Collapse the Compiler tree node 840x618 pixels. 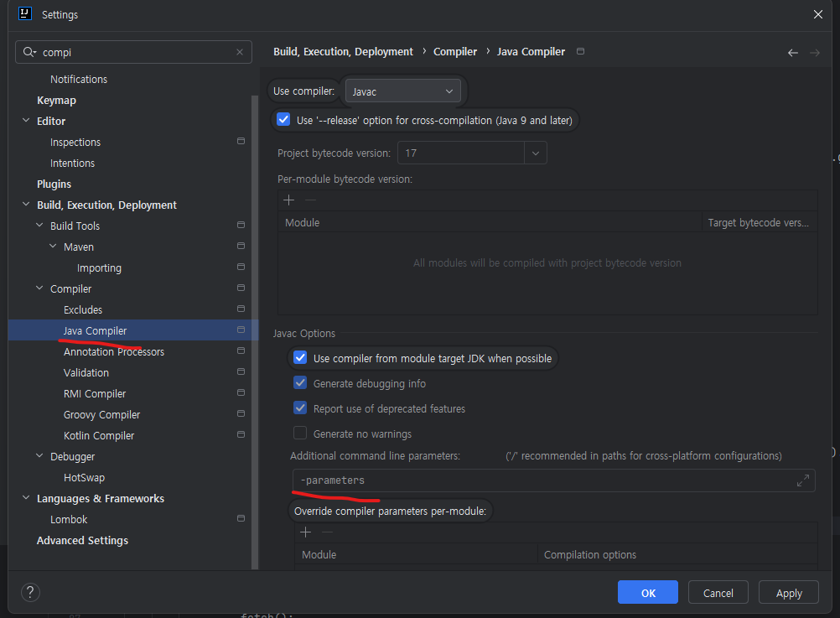pyautogui.click(x=39, y=288)
